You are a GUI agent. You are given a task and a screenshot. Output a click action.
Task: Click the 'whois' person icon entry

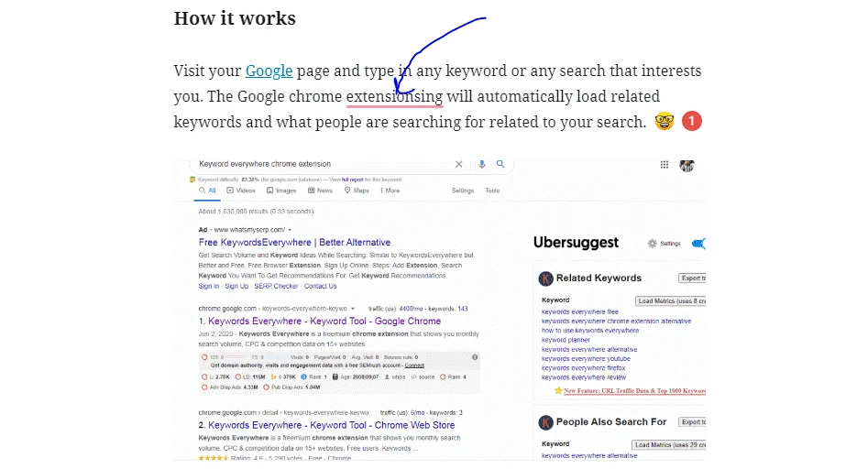[x=395, y=377]
